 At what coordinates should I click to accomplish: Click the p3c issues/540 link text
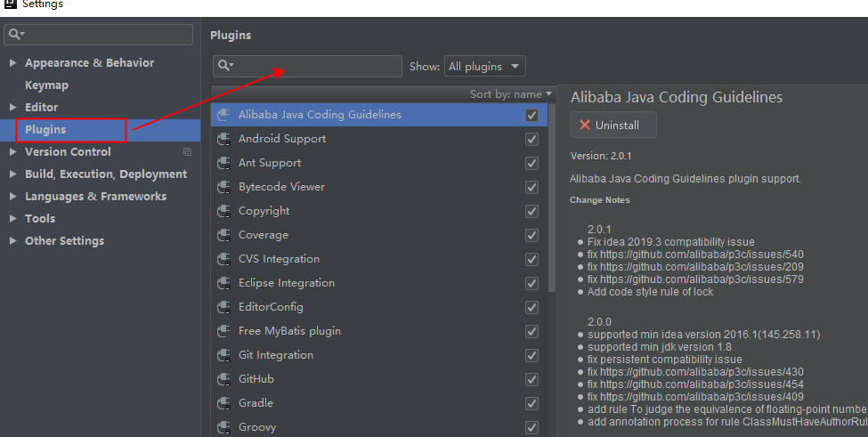click(702, 255)
